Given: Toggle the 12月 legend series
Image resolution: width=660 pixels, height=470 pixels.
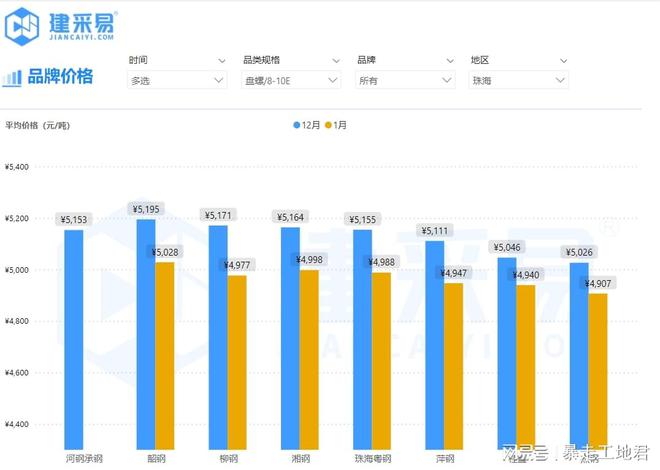Looking at the screenshot, I should (306, 125).
